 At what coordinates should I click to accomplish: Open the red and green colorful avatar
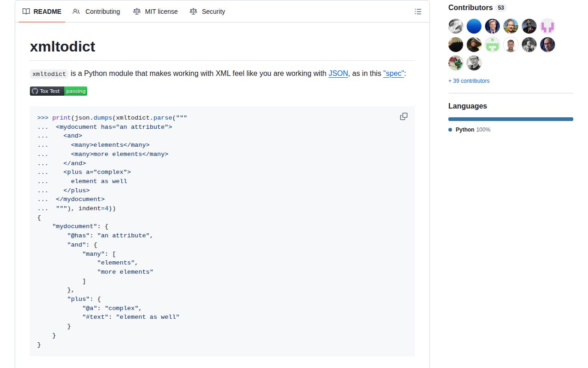pos(456,63)
